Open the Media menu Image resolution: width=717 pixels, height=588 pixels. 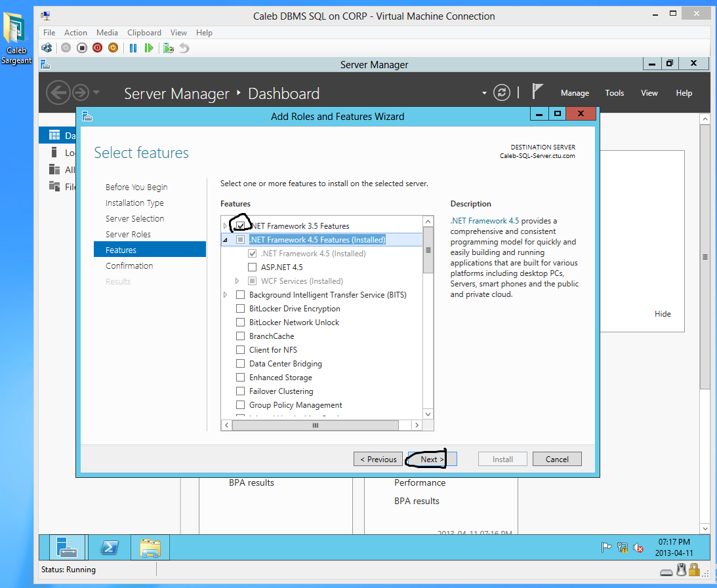pyautogui.click(x=107, y=32)
